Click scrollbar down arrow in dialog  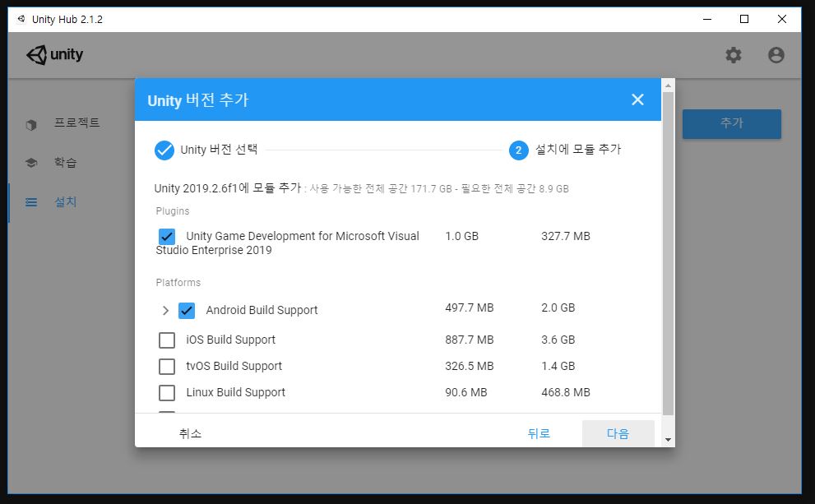(668, 440)
